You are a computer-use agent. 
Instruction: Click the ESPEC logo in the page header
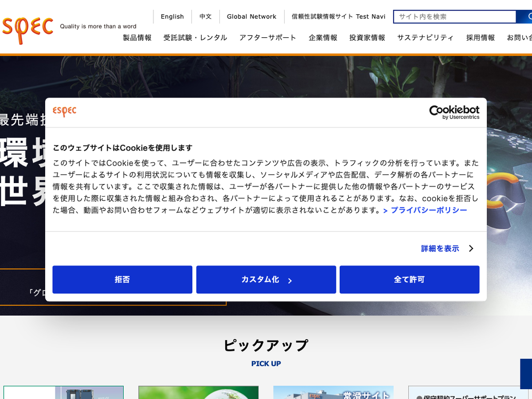pyautogui.click(x=27, y=27)
